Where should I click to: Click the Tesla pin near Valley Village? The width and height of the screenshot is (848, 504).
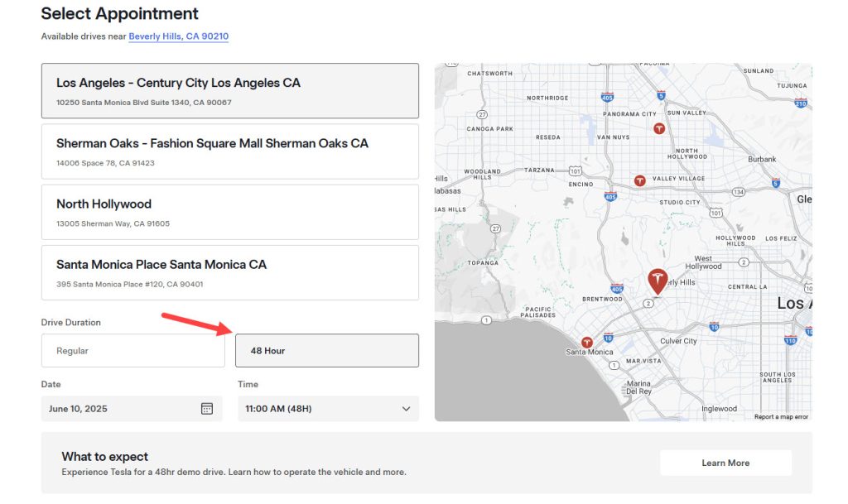pyautogui.click(x=639, y=180)
